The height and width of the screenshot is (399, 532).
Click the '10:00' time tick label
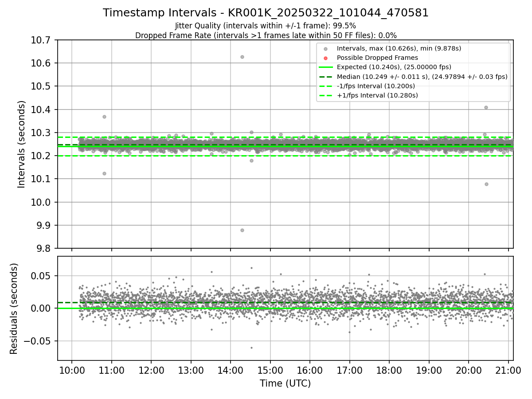click(x=72, y=370)
